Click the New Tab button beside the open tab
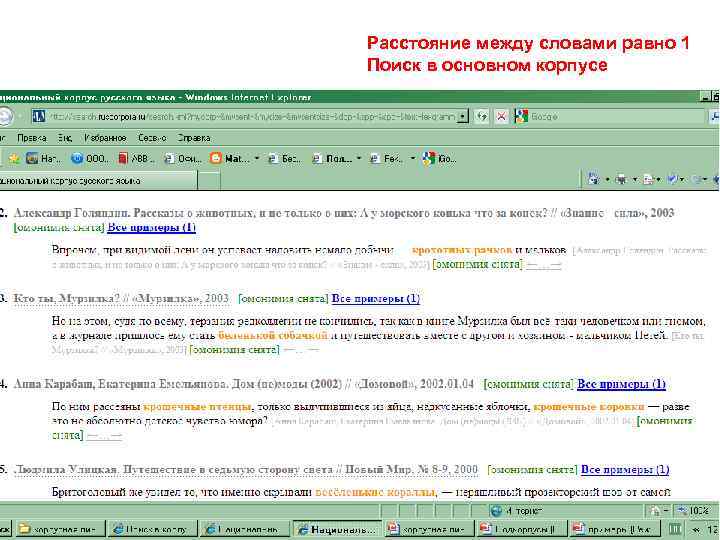Screen dimensions: 720x540 (209, 180)
